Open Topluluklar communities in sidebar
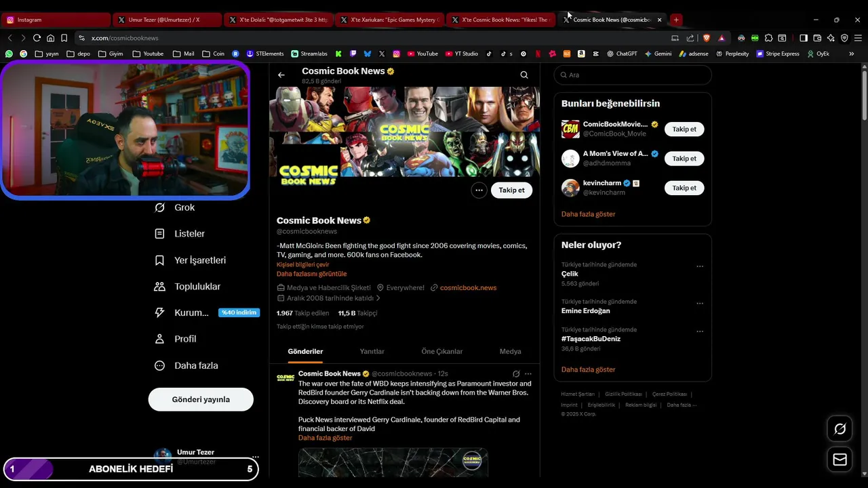 coord(187,287)
